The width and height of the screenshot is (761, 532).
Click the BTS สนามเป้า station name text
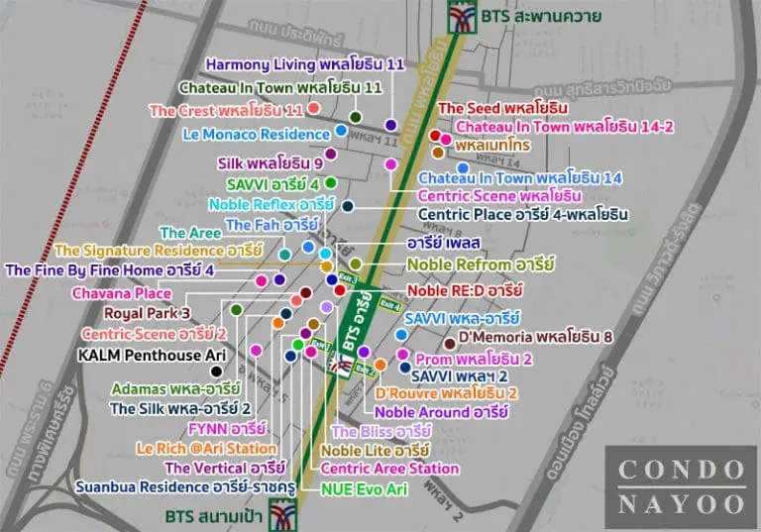point(214,516)
